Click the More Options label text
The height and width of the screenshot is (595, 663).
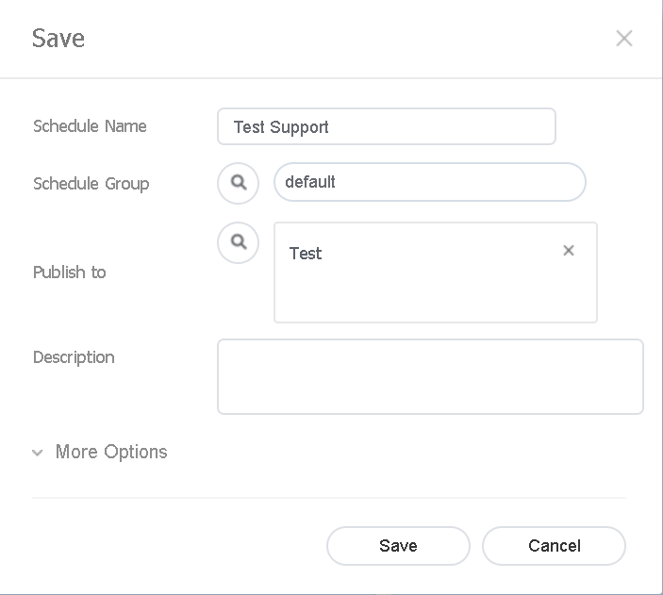pos(111,452)
